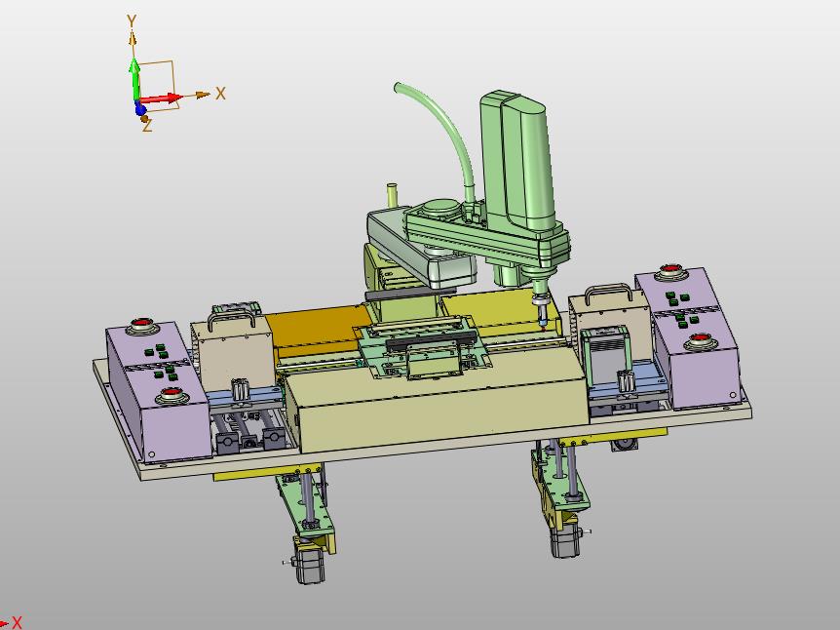Image resolution: width=840 pixels, height=630 pixels.
Task: Click upper red emergency button on right box
Action: tap(671, 270)
